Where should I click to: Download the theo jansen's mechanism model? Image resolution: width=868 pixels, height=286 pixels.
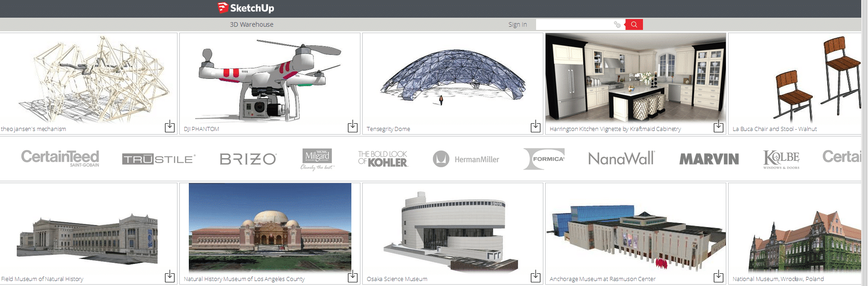tap(170, 126)
